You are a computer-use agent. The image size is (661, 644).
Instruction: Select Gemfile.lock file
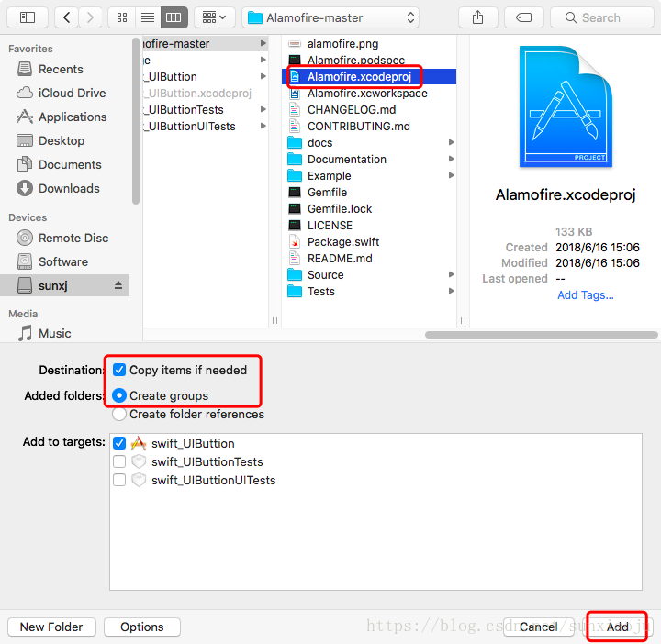click(x=369, y=209)
